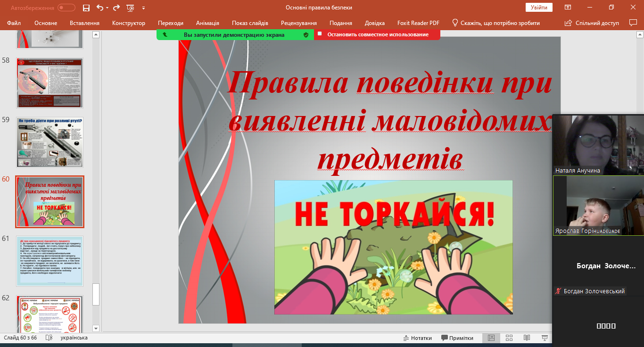Start Slide Show icon in status bar
The image size is (644, 347).
pos(545,338)
